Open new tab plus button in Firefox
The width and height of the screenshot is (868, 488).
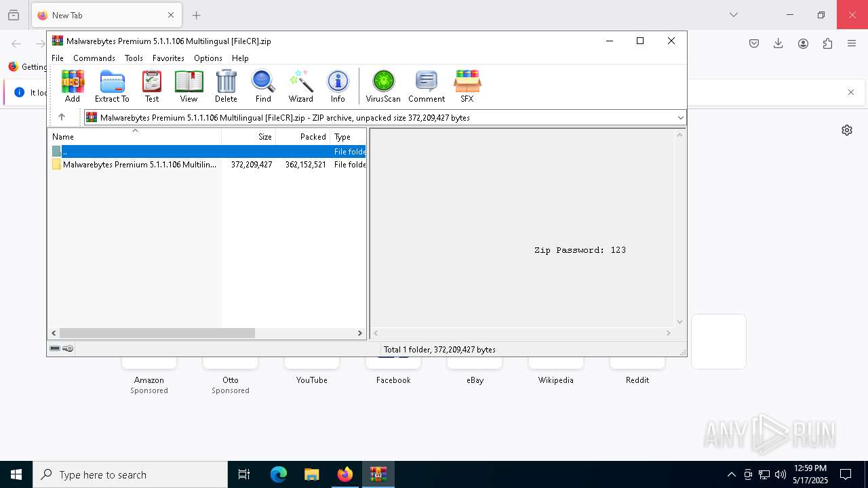[x=197, y=15]
